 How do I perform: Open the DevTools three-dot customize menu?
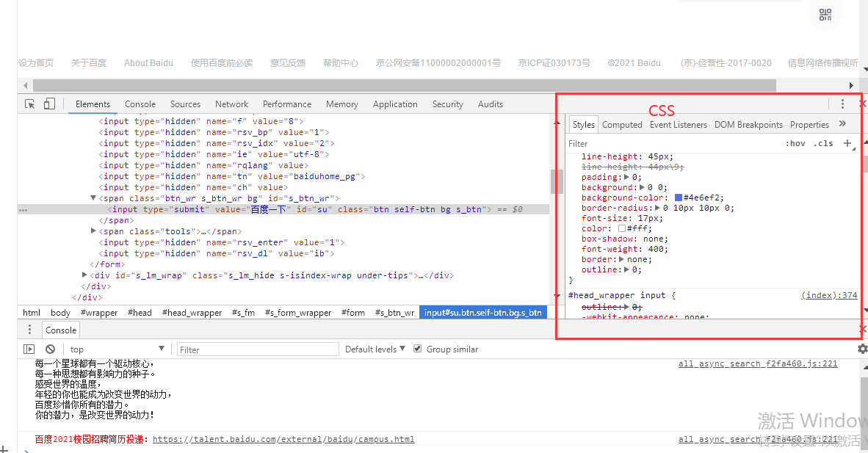tap(842, 104)
